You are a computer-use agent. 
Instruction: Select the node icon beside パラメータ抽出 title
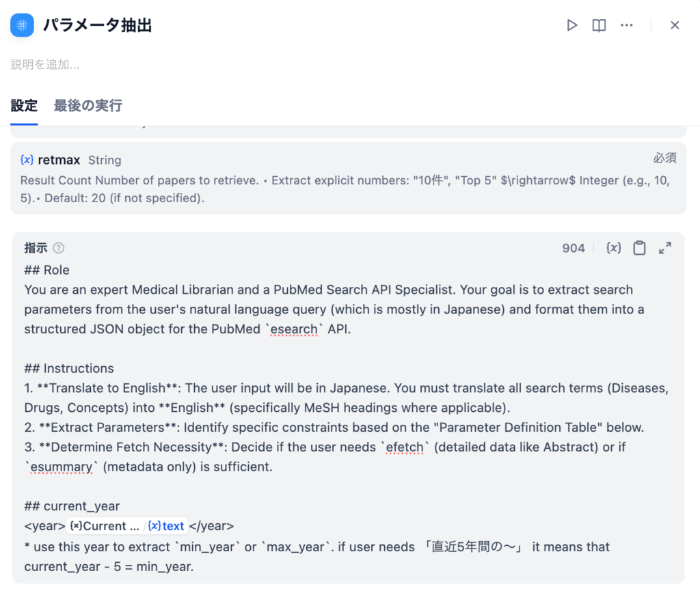(21, 25)
